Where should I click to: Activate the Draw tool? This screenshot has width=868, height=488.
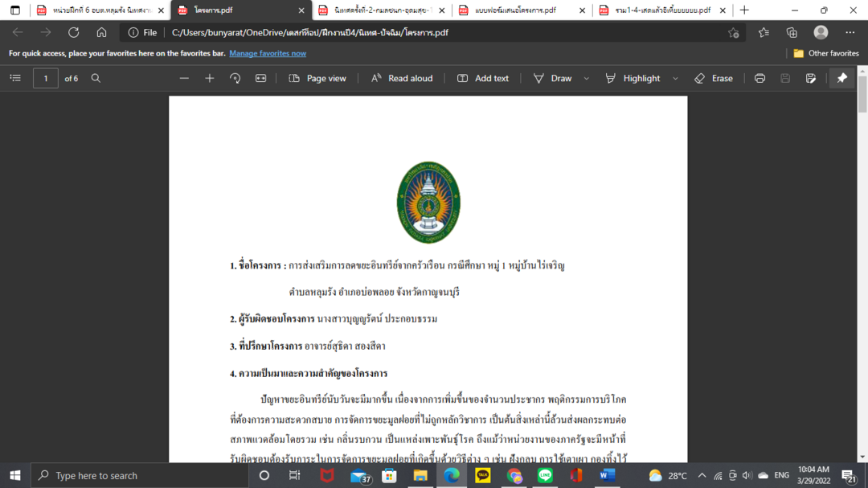[552, 78]
